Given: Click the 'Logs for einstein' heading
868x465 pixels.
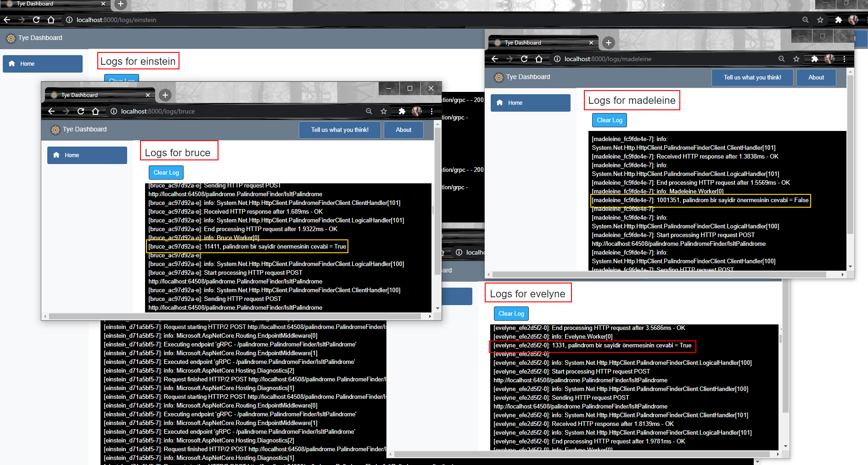Looking at the screenshot, I should point(138,62).
